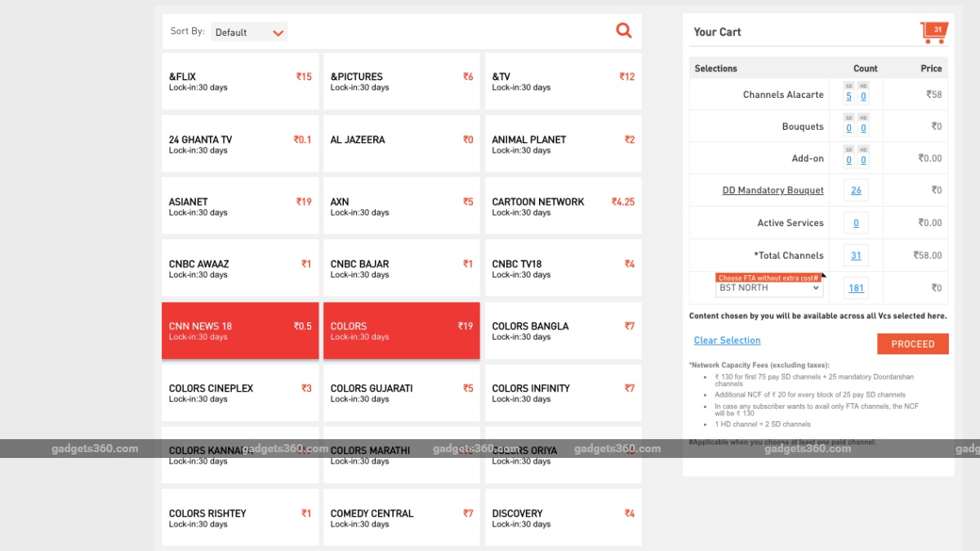The width and height of the screenshot is (980, 551).
Task: Add COLORS RISHTEY to the selection
Action: pyautogui.click(x=240, y=518)
